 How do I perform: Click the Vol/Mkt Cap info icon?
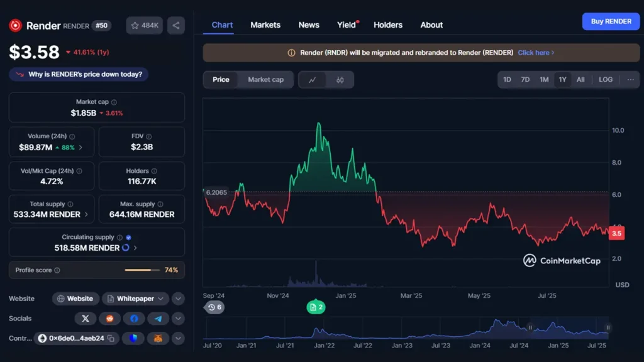click(x=79, y=171)
